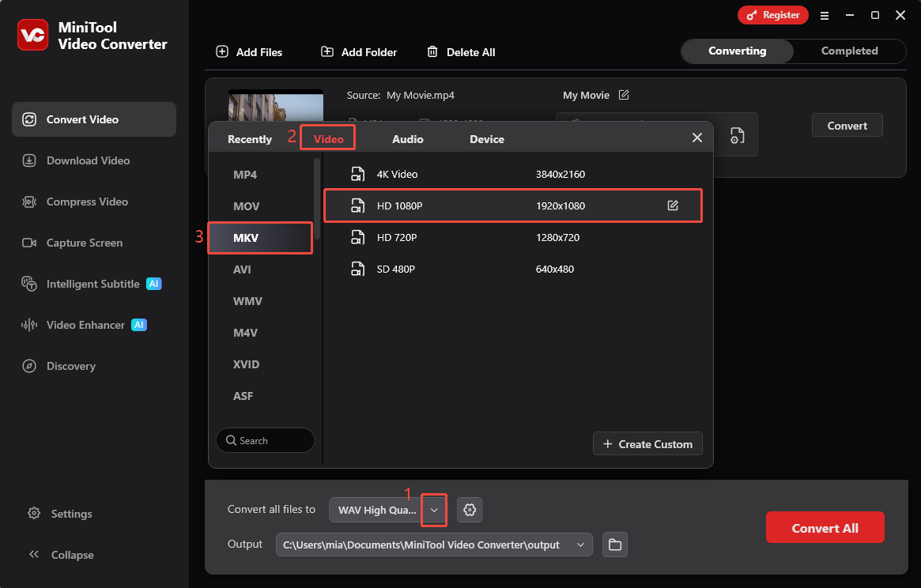Screen dimensions: 921x588
Task: Select the HD 720P preset
Action: pyautogui.click(x=513, y=237)
